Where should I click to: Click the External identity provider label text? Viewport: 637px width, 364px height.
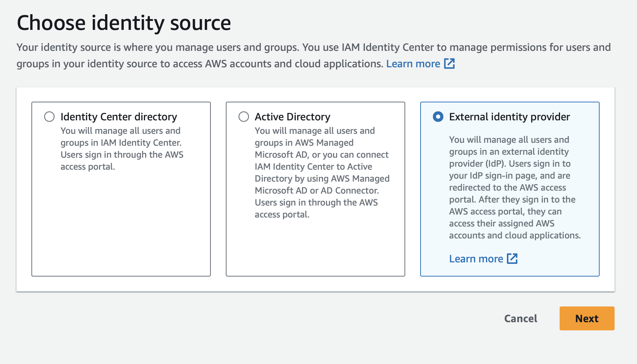(509, 117)
